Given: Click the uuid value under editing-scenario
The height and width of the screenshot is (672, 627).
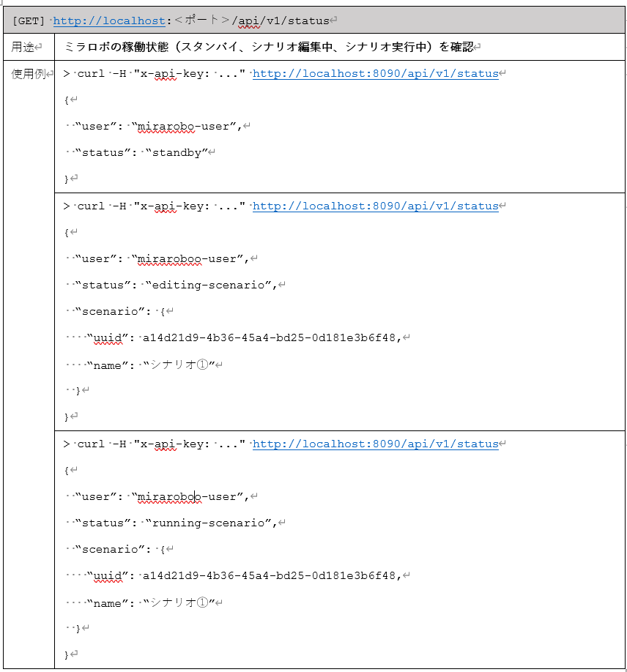Looking at the screenshot, I should pyautogui.click(x=269, y=337).
